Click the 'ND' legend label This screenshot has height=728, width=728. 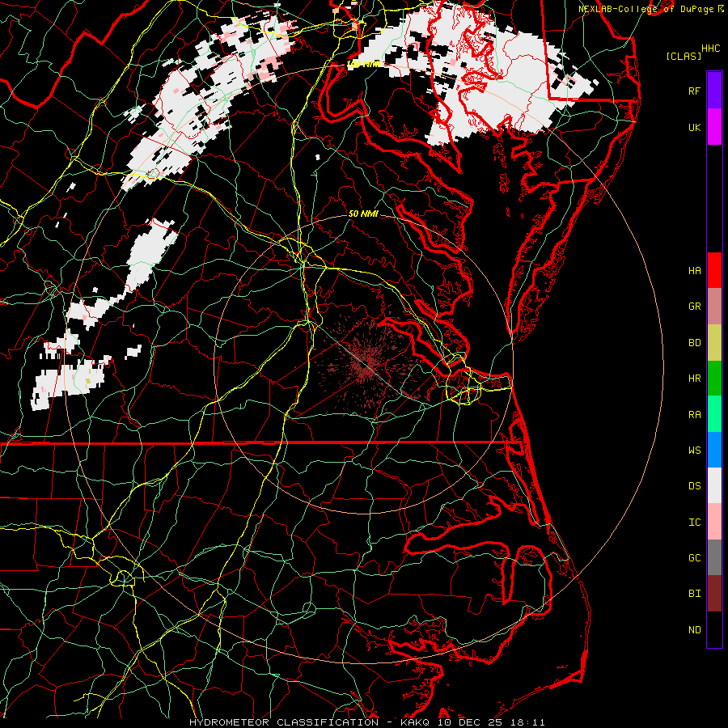pos(694,630)
